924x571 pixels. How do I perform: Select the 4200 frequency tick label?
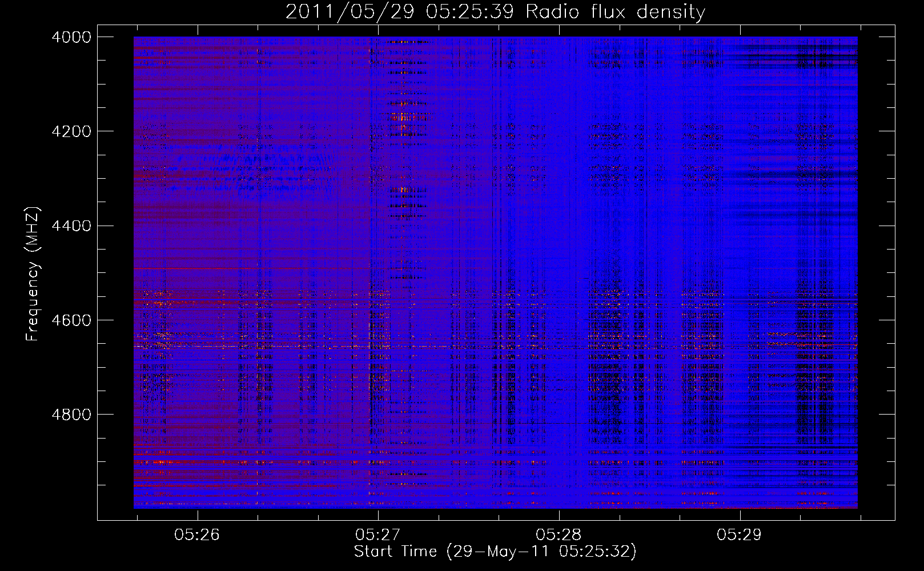point(71,131)
